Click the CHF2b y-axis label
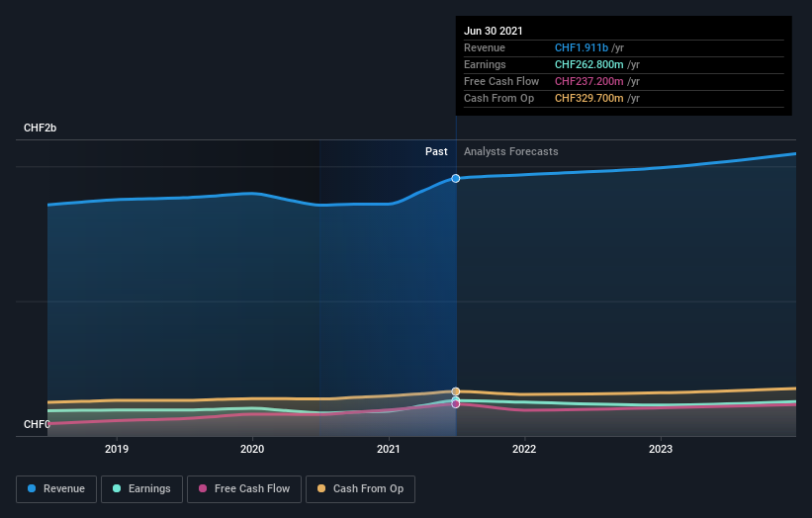Viewport: 812px width, 518px height. pyautogui.click(x=40, y=128)
